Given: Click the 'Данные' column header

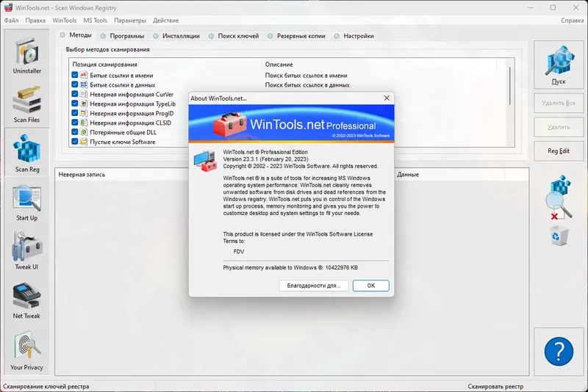Looking at the screenshot, I should click(408, 175).
